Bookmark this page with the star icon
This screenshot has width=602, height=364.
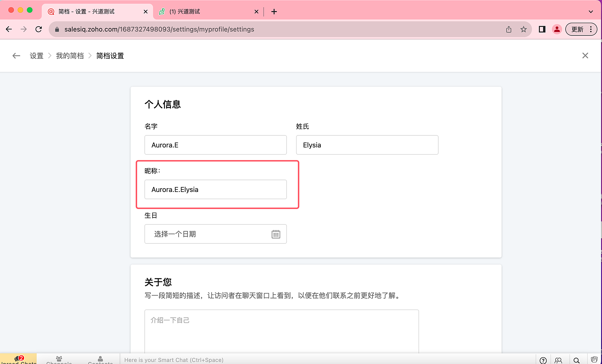click(x=523, y=29)
